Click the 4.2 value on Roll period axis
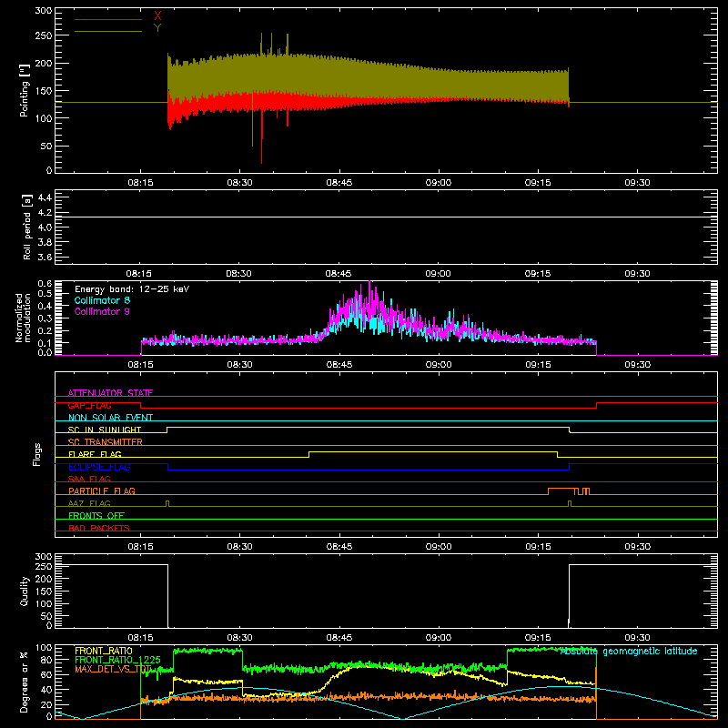This screenshot has height=728, width=728. [45, 213]
